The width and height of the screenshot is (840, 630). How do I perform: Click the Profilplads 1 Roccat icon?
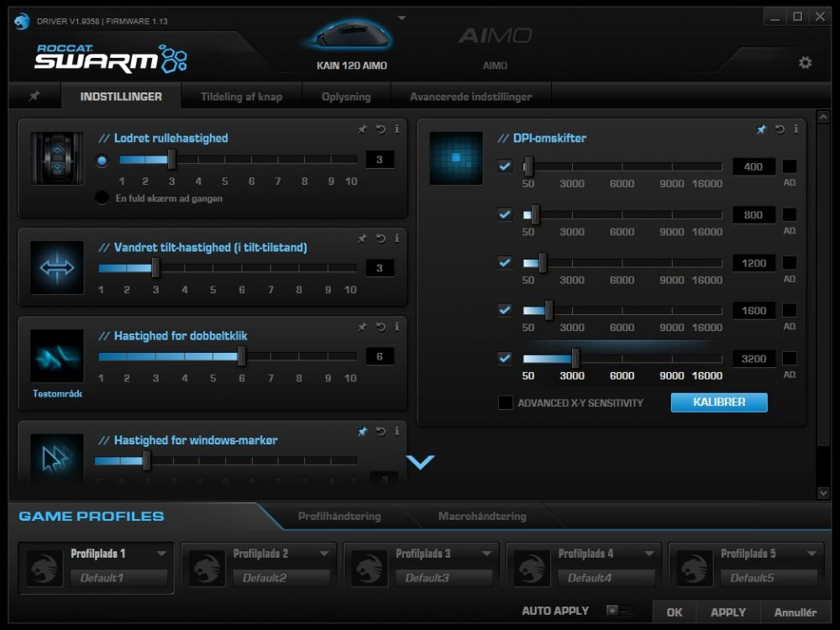(x=44, y=569)
